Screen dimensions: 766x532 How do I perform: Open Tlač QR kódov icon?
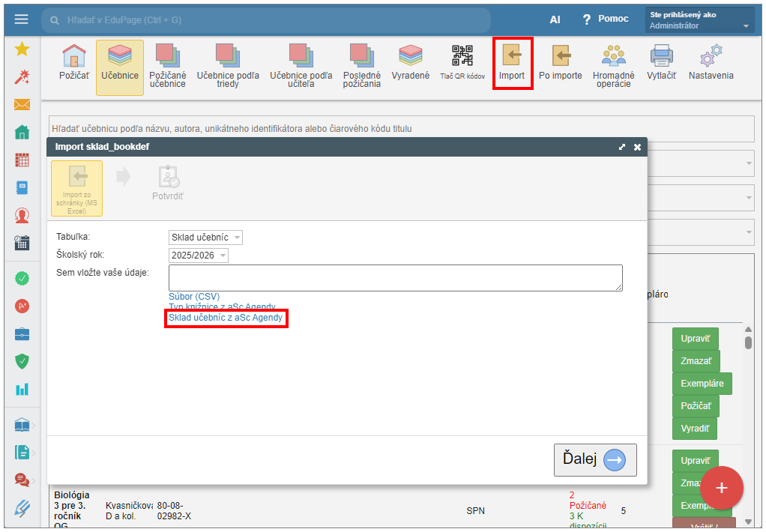pos(462,62)
